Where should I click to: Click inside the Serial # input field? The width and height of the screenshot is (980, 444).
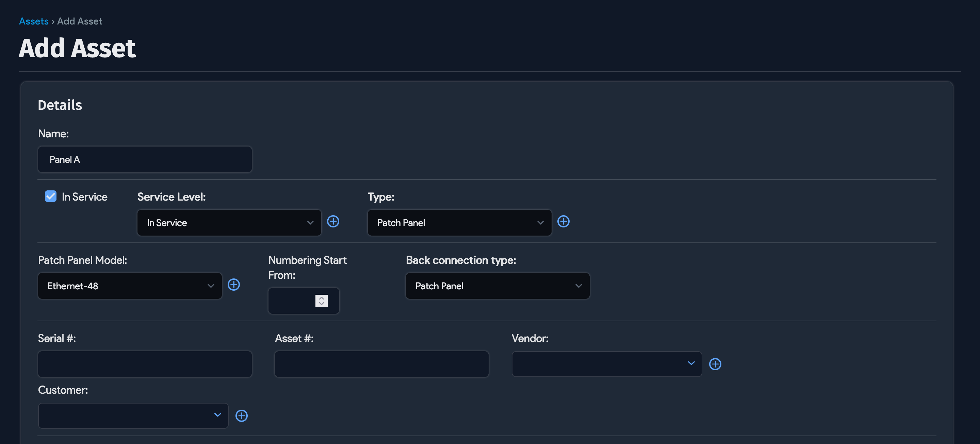click(145, 364)
